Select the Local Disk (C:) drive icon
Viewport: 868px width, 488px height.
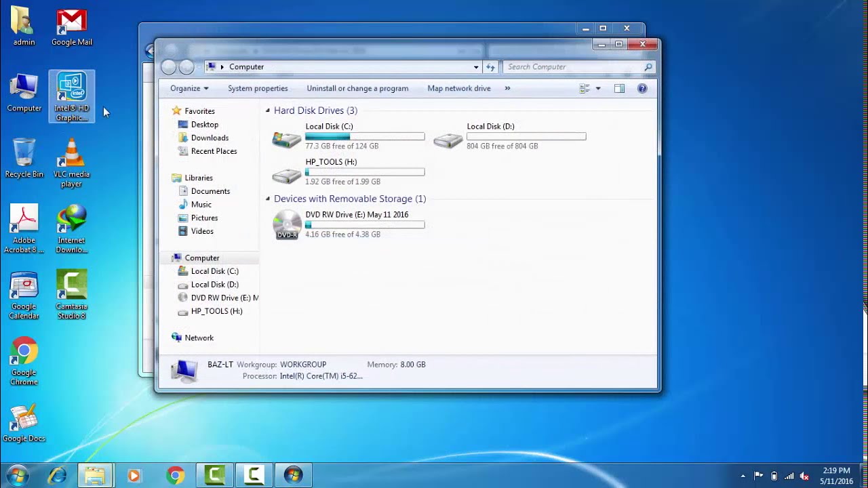pos(287,139)
